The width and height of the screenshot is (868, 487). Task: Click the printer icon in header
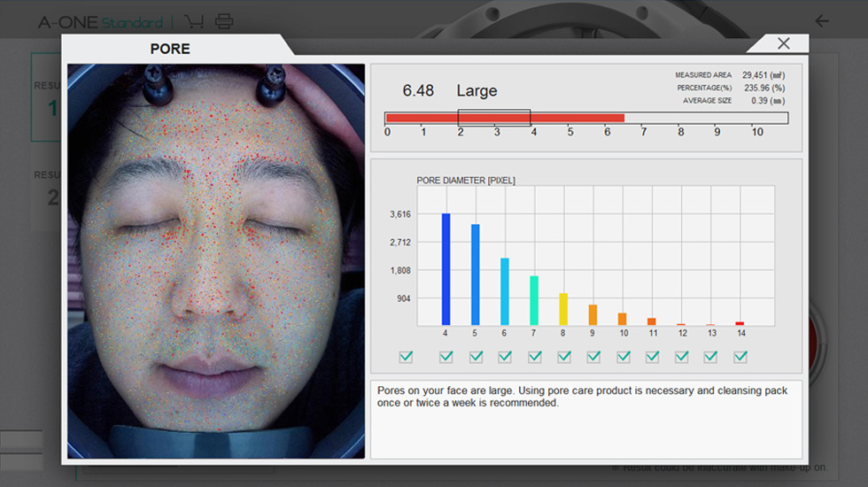click(223, 21)
